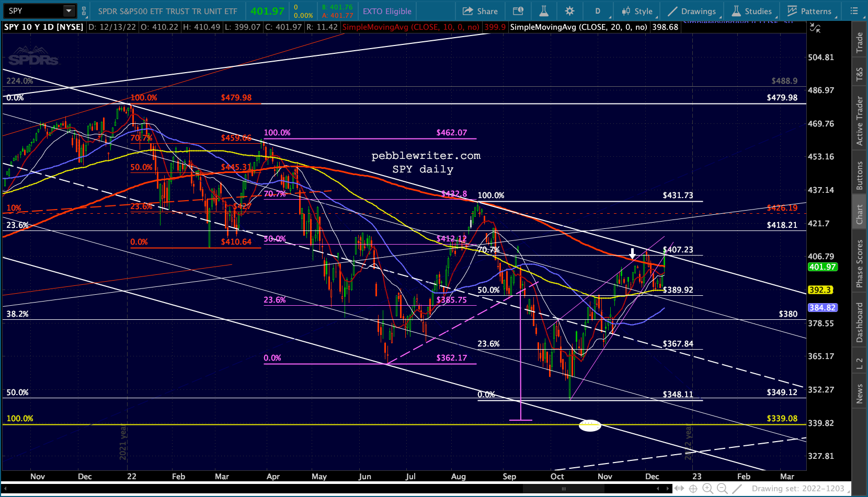The width and height of the screenshot is (868, 497).
Task: Click the SimpleMovingAvg 10 study label
Action: (411, 27)
